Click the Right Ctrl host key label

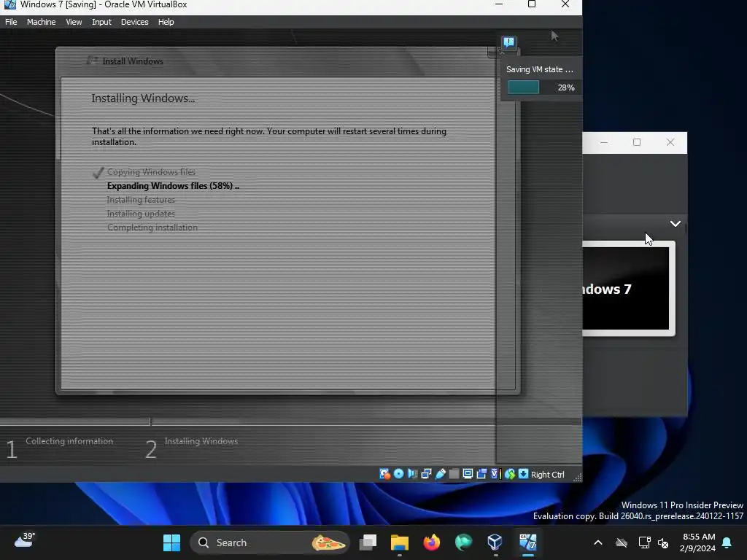pyautogui.click(x=547, y=474)
